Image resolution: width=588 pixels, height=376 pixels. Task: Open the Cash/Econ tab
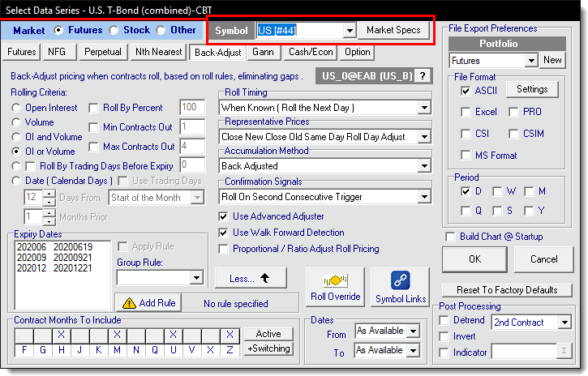coord(310,52)
